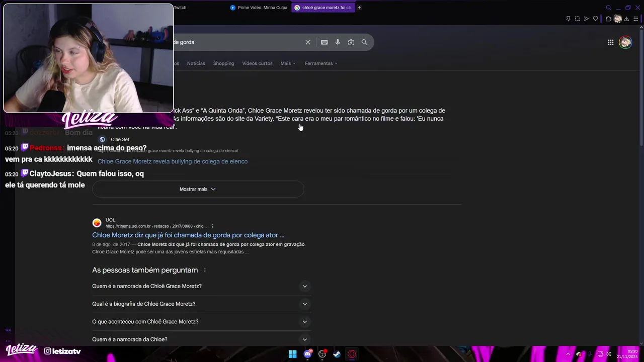Open the Windows Start button
Screen dimensions: 644x362
coord(292,354)
